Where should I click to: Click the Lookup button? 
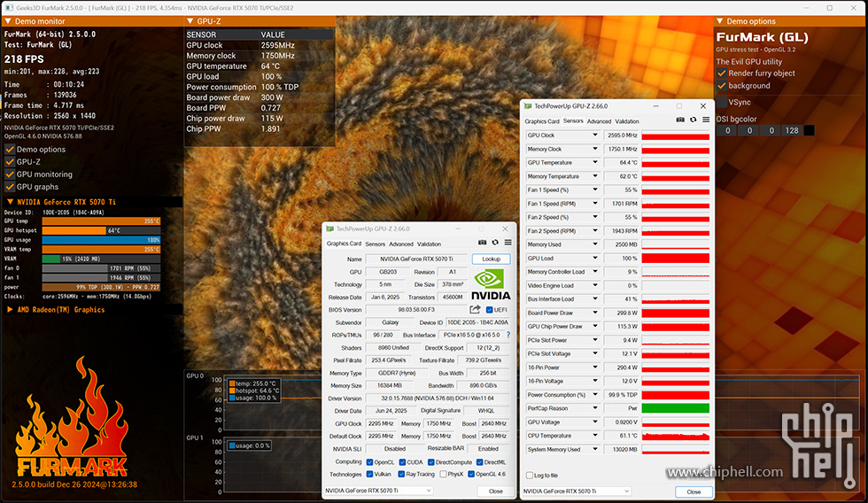click(x=491, y=259)
